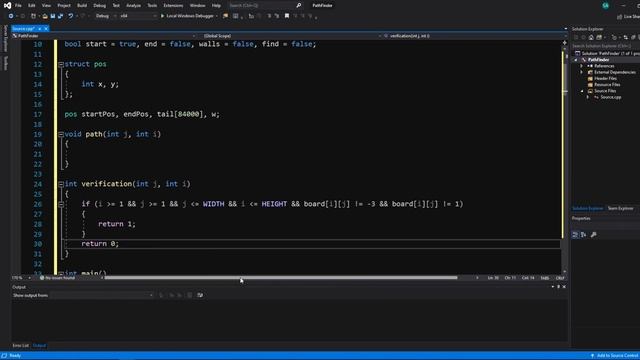The width and height of the screenshot is (640, 360).
Task: Collapse the Source Files folder node
Action: pos(582,91)
